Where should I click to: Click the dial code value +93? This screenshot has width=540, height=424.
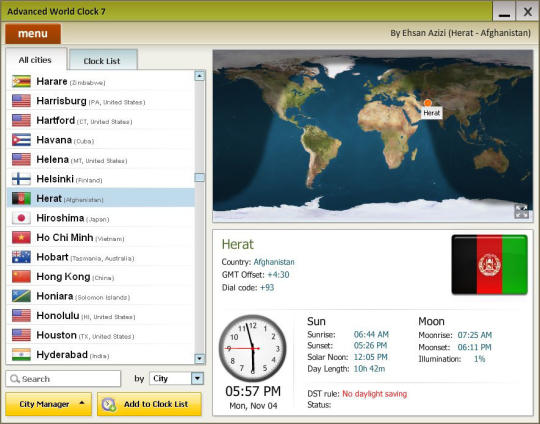pos(267,288)
